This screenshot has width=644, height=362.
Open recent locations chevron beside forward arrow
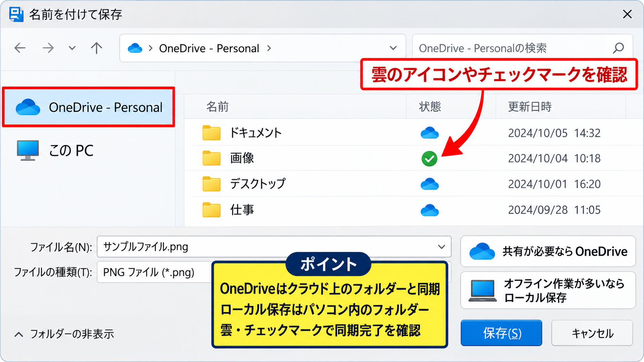click(72, 48)
